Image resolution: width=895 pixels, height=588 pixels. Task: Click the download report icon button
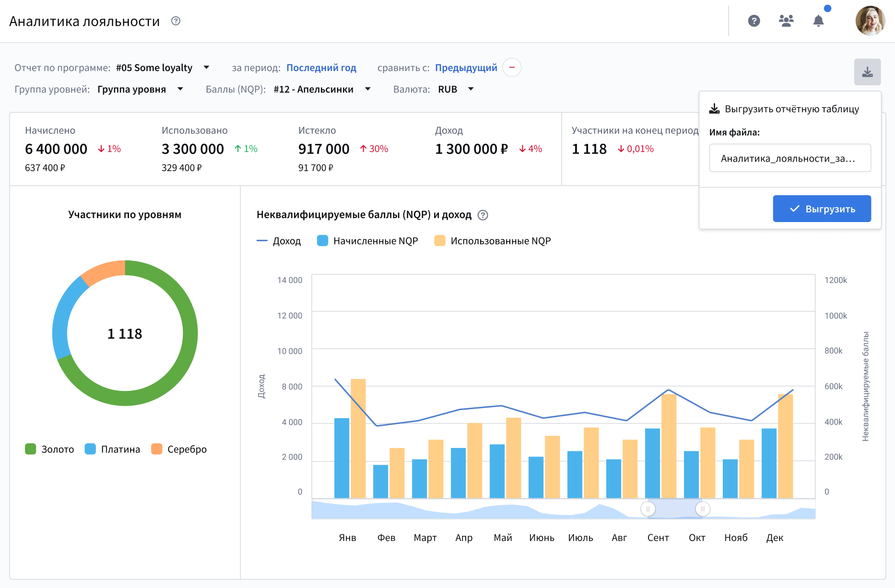coord(867,72)
